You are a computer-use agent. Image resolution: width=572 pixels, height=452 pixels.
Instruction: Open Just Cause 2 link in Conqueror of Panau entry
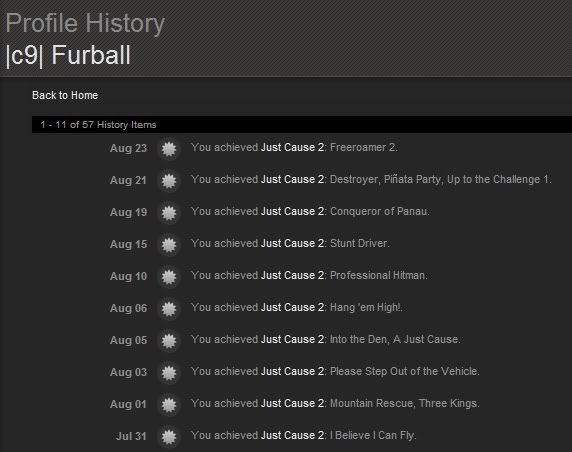click(293, 211)
